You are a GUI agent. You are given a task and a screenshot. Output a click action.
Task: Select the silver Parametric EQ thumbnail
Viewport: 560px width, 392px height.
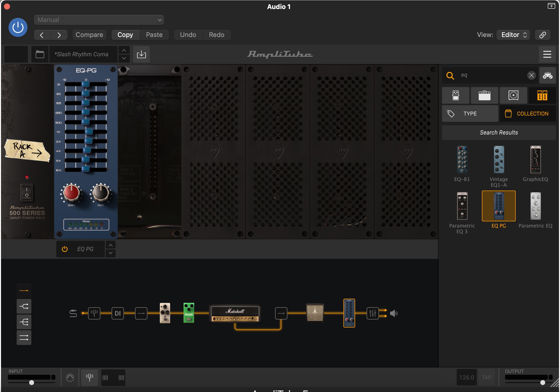coord(535,206)
